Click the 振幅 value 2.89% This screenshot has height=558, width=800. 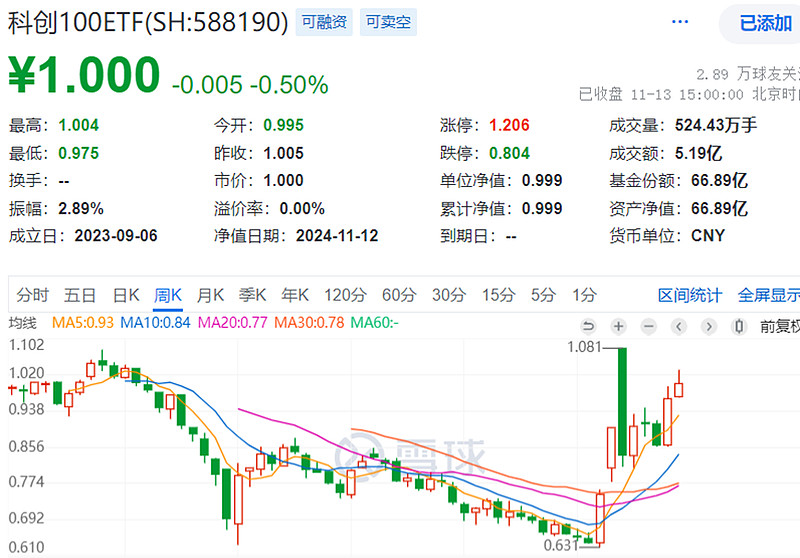pos(81,208)
